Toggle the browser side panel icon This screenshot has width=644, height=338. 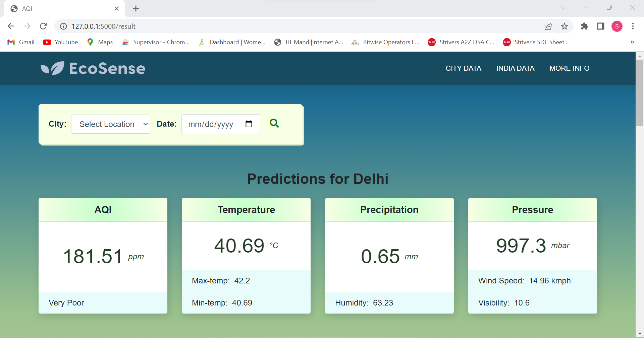(x=601, y=26)
